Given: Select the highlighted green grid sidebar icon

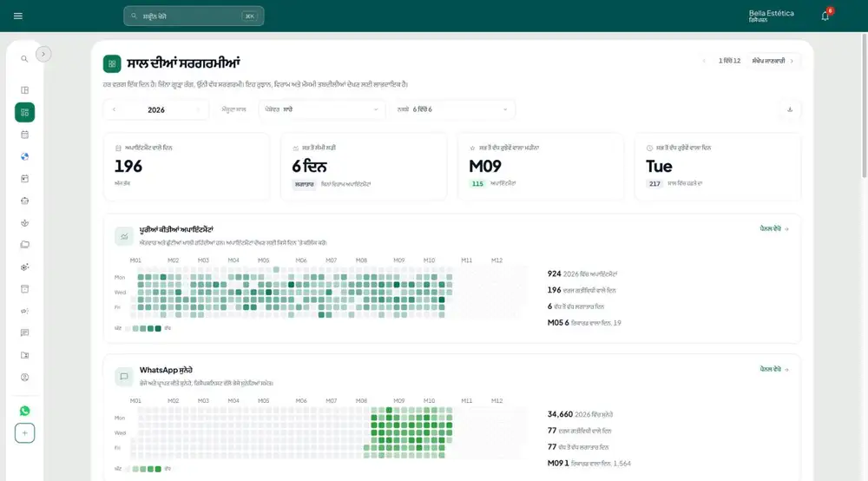Looking at the screenshot, I should click(24, 112).
